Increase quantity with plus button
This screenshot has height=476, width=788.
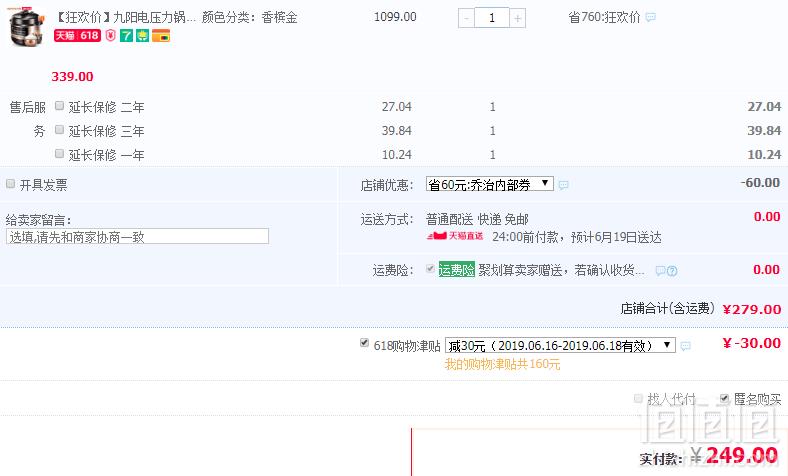[518, 18]
